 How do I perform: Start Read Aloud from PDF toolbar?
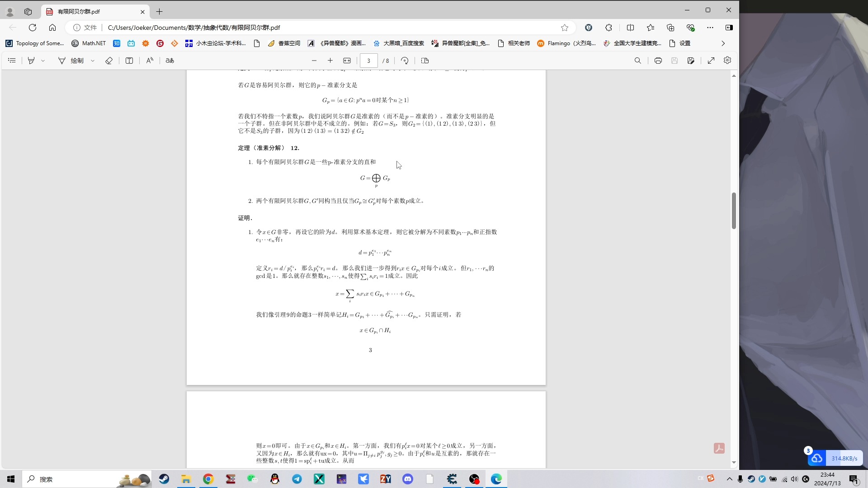pyautogui.click(x=150, y=61)
